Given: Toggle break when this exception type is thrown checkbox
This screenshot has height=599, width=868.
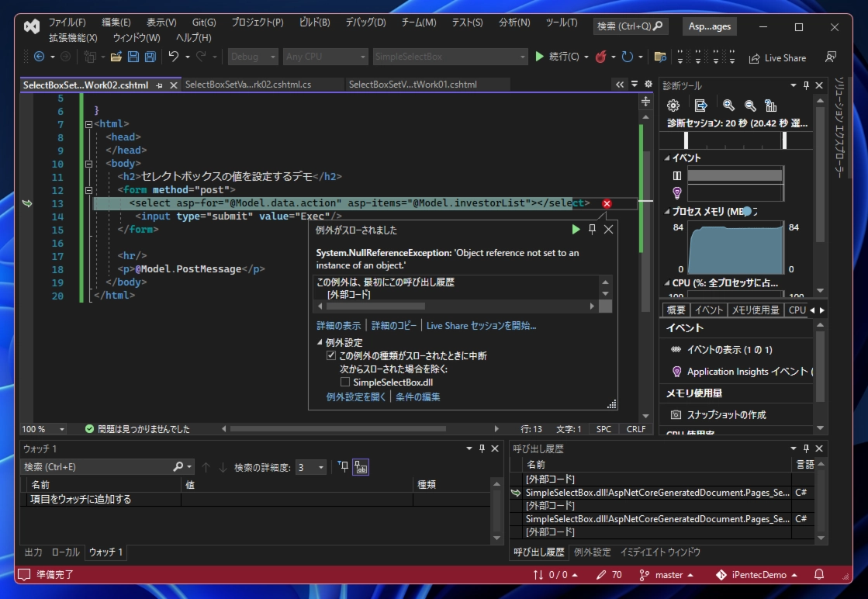Looking at the screenshot, I should click(331, 355).
